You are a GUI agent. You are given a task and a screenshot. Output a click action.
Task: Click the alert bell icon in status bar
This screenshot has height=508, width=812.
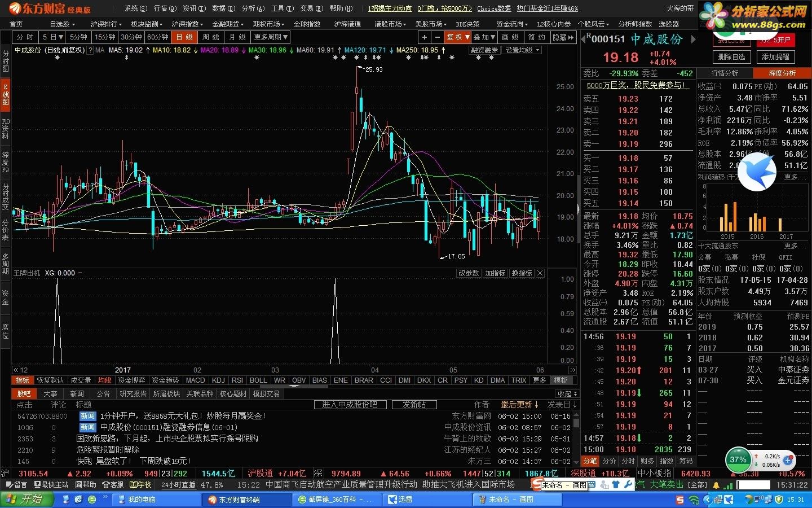tap(716, 485)
